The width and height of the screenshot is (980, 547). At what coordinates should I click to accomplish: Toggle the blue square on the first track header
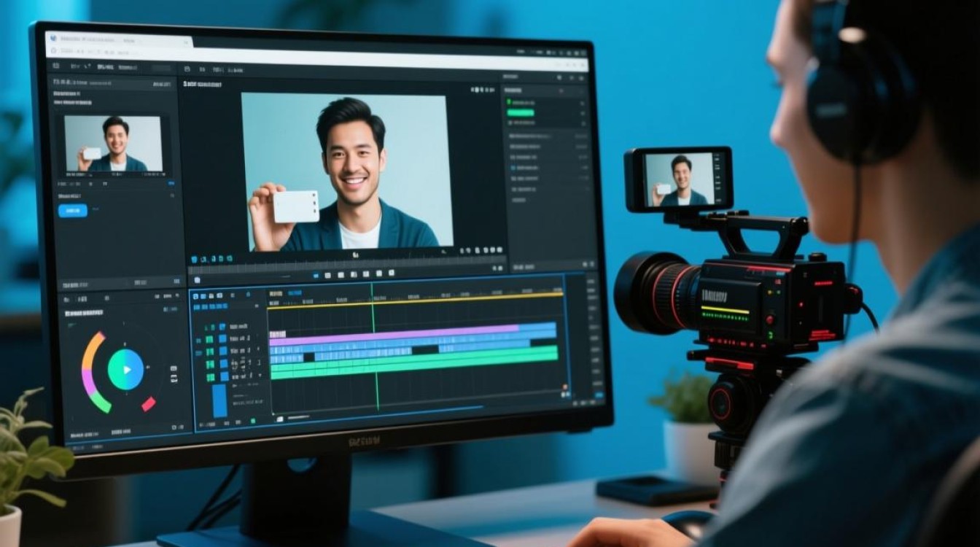click(x=222, y=326)
